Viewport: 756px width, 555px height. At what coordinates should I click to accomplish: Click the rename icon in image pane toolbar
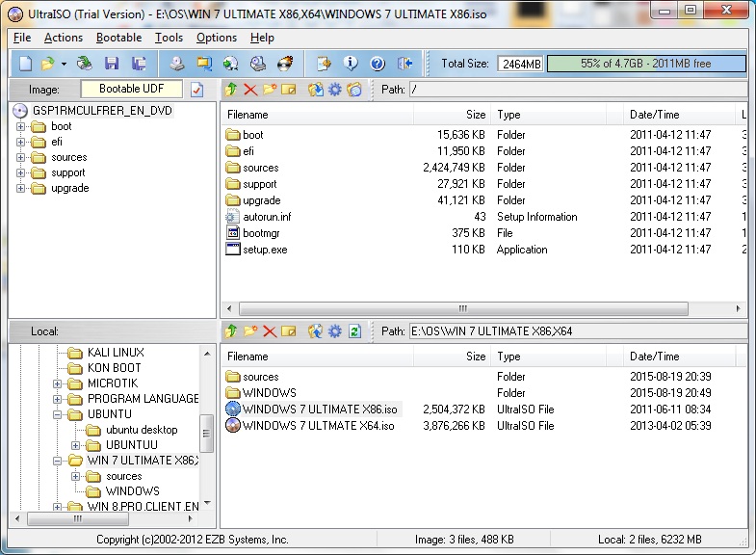(288, 90)
